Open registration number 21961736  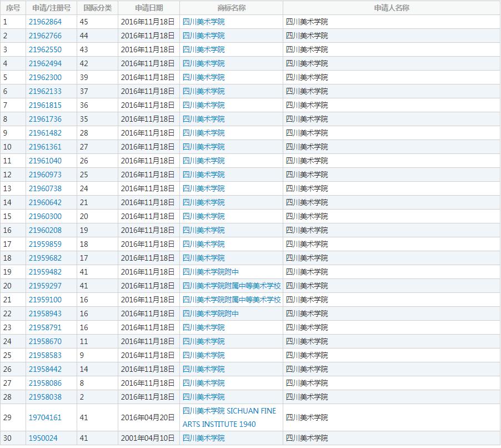pos(45,119)
